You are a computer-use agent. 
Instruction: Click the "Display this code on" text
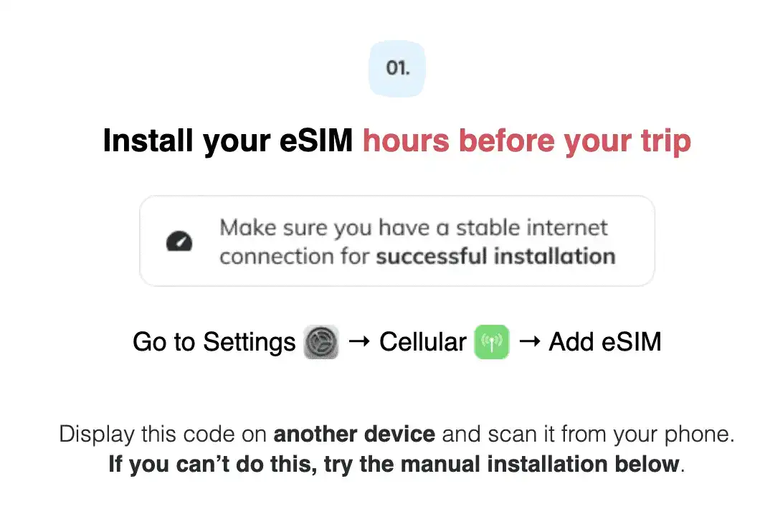(163, 434)
